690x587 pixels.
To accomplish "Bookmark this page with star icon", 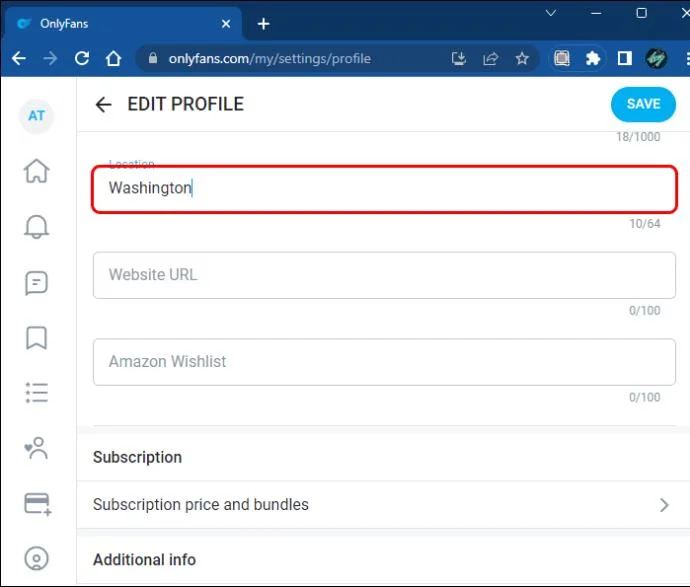I will click(522, 59).
